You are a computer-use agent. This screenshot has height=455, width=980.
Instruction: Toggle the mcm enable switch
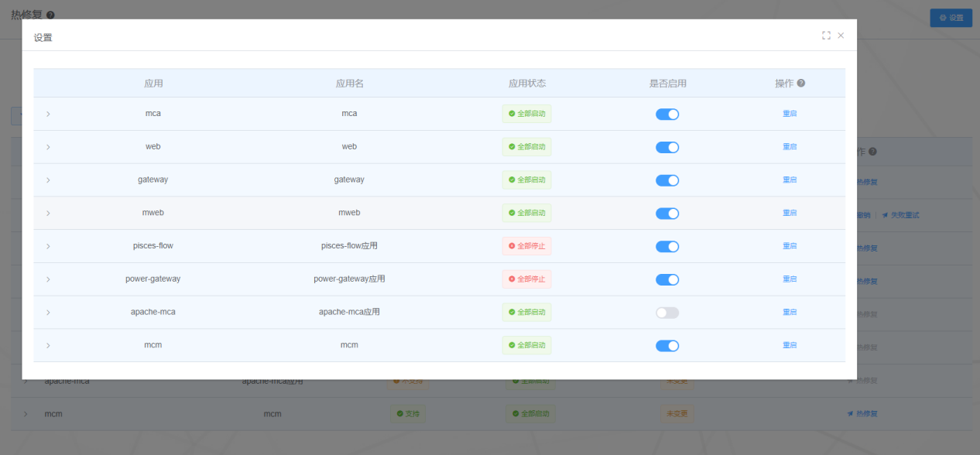pos(667,346)
